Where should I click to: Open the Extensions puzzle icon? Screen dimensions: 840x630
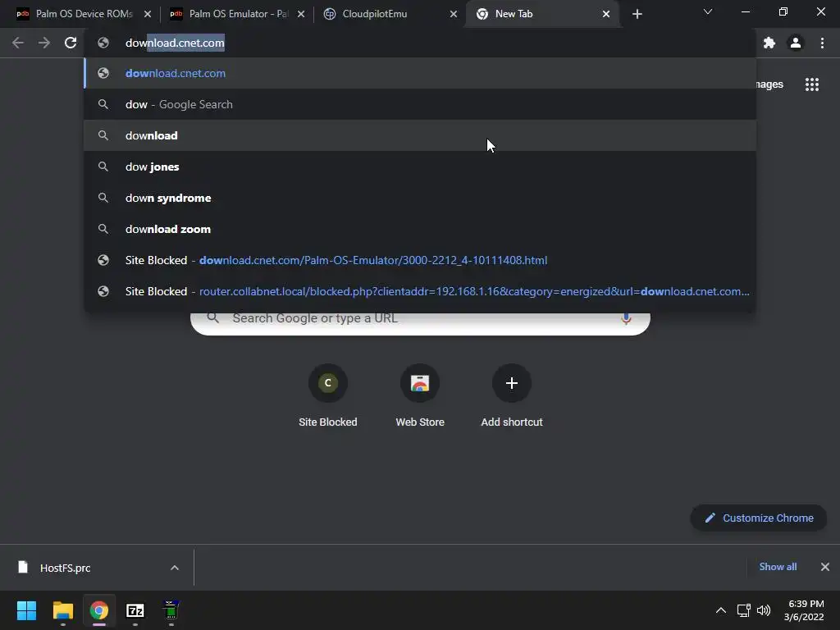coord(769,43)
